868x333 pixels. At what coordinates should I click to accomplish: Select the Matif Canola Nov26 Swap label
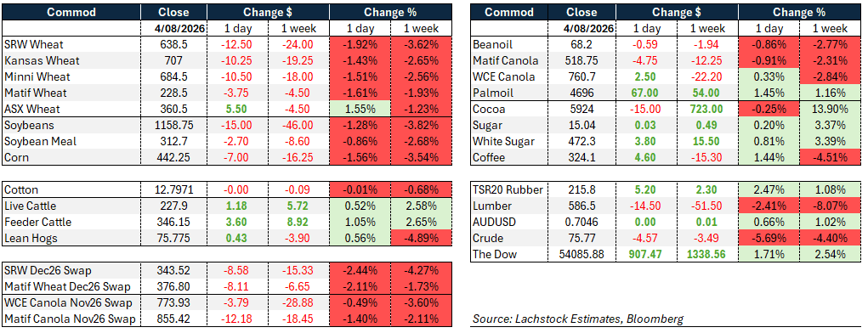point(70,319)
